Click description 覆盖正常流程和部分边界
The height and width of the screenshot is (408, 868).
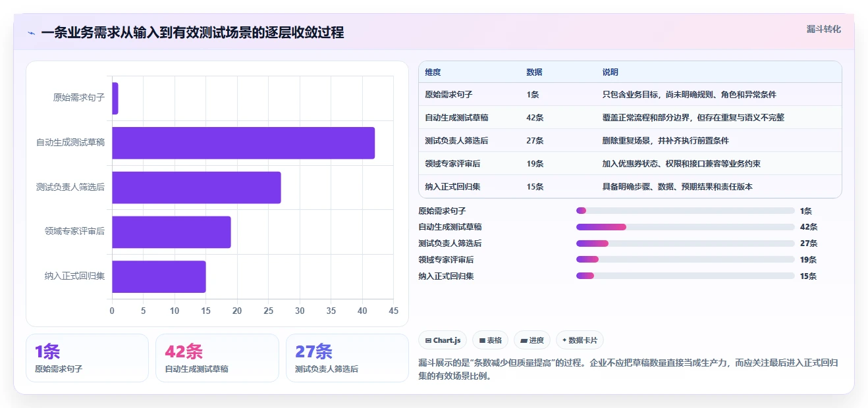pyautogui.click(x=693, y=118)
